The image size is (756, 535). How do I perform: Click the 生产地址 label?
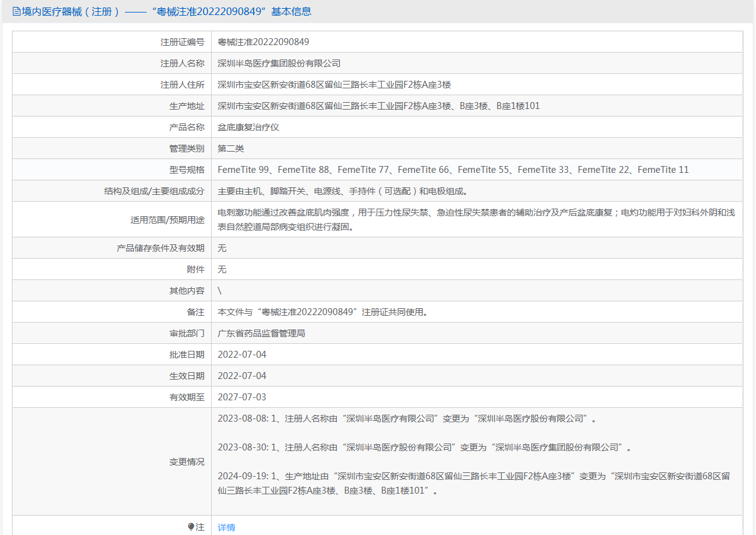tap(187, 106)
